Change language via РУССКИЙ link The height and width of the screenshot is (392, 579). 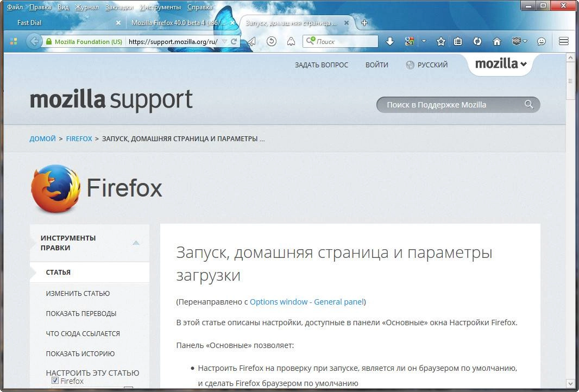pos(432,65)
